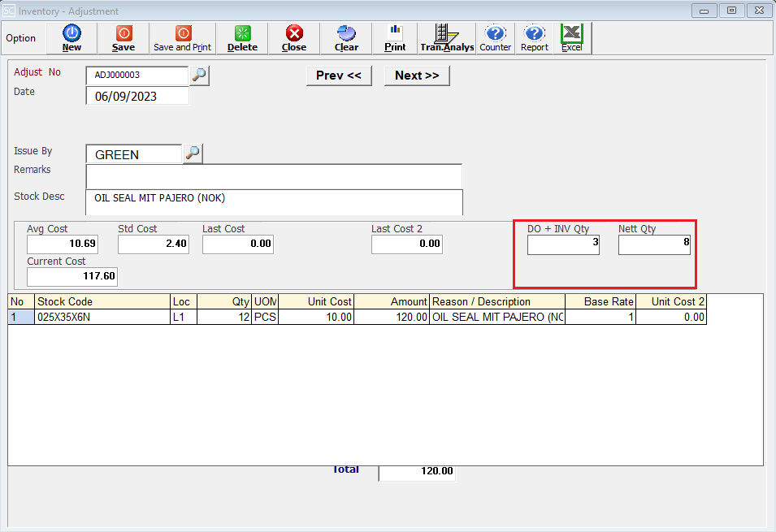Click the Base Rate column header
The width and height of the screenshot is (776, 532).
[x=600, y=302]
